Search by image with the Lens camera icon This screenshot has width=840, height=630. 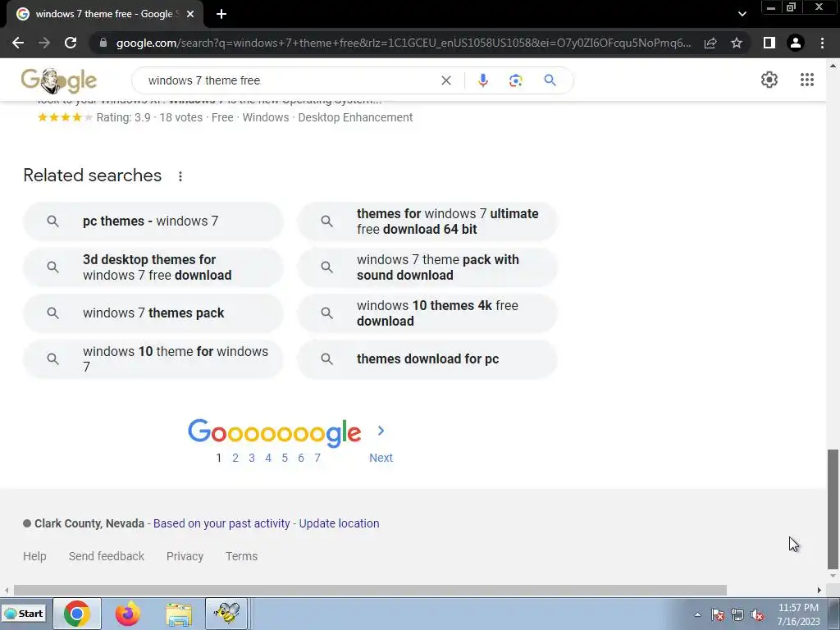click(515, 80)
